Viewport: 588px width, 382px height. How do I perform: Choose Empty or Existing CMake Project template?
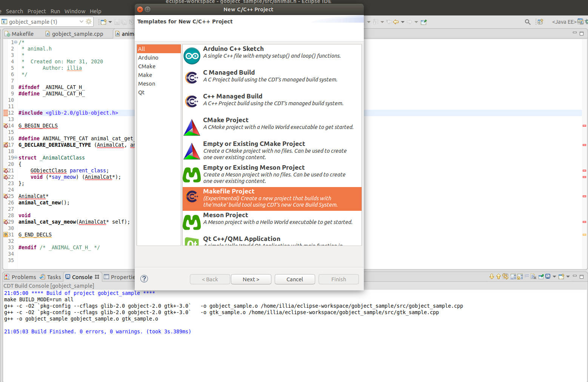coord(272,151)
